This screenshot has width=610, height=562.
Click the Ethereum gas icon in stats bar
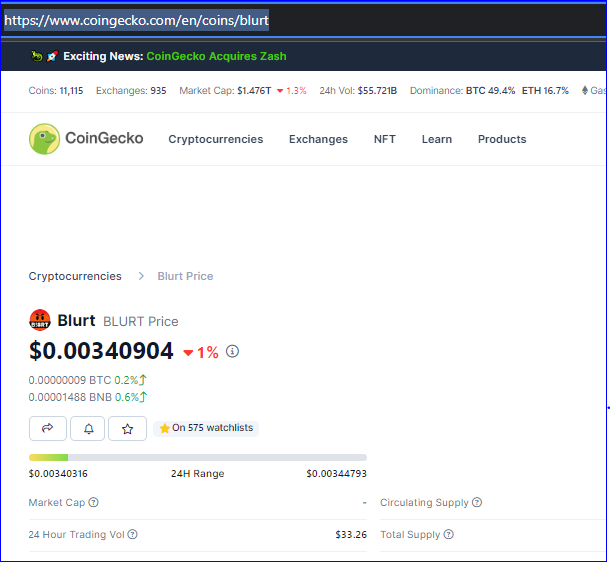pos(585,91)
